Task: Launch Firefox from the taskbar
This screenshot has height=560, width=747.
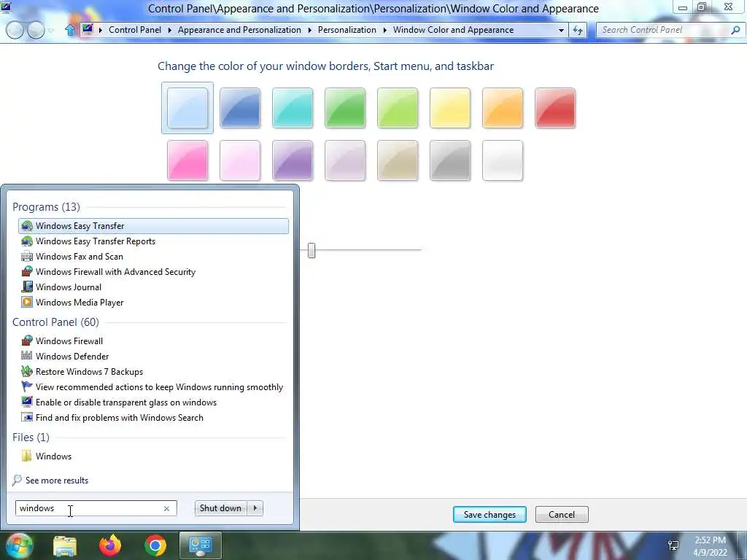Action: (110, 545)
